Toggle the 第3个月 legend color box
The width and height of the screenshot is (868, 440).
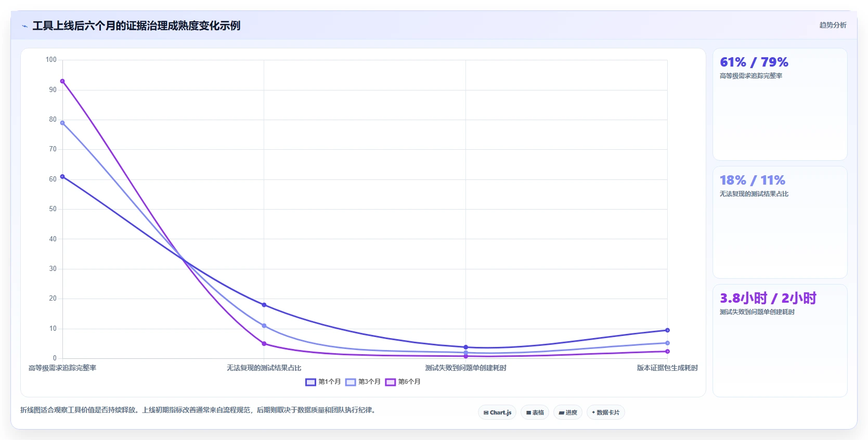(x=351, y=382)
